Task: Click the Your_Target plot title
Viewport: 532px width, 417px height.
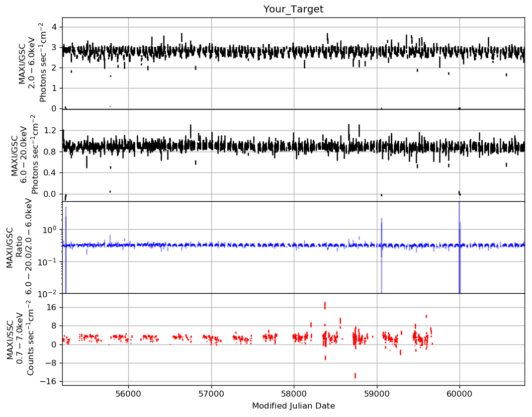Action: [293, 9]
